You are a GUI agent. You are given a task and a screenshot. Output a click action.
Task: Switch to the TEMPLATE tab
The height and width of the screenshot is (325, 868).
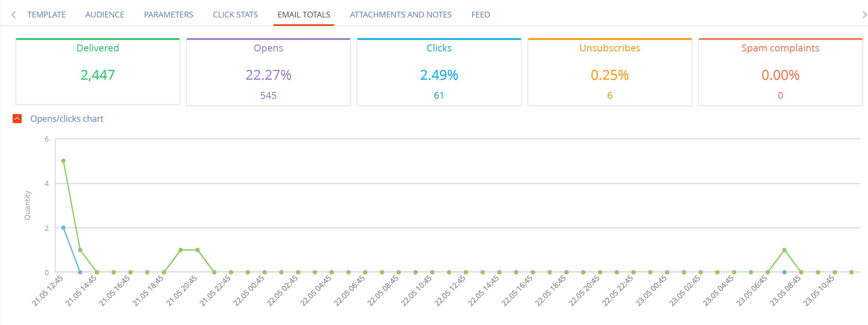pyautogui.click(x=46, y=15)
